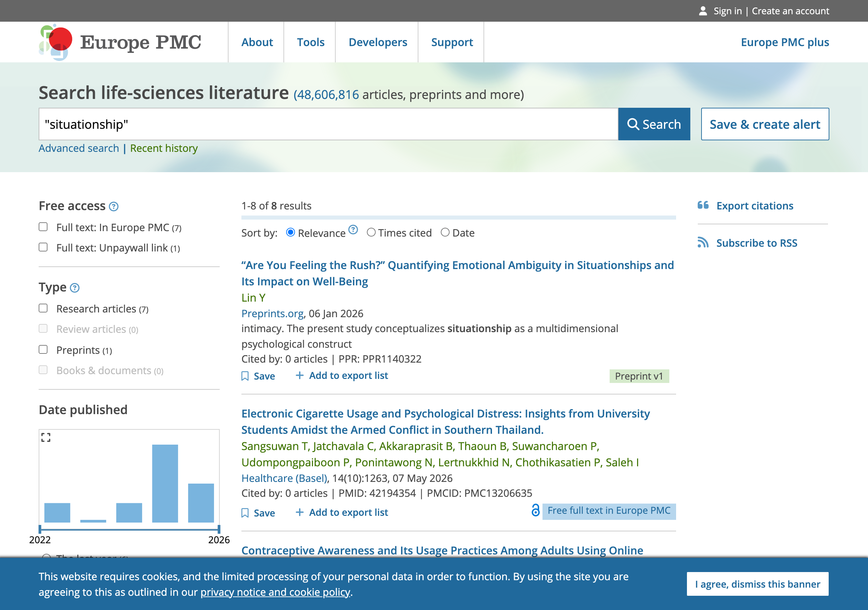This screenshot has height=610, width=868.
Task: Click Free full text in Europe PMC
Action: [x=609, y=511]
